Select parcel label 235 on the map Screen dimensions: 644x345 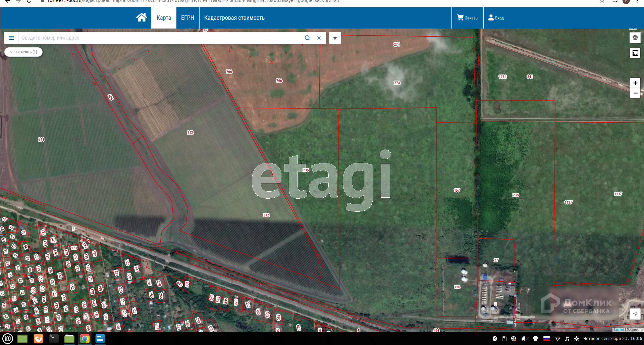pos(306,170)
